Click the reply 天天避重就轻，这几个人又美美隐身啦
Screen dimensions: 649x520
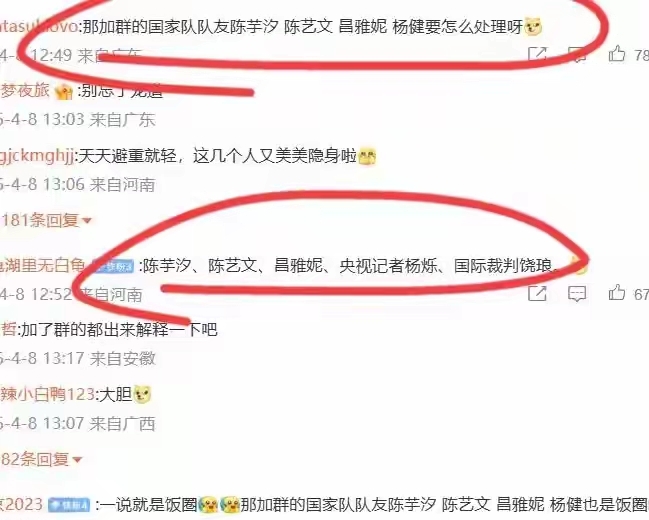tap(218, 156)
